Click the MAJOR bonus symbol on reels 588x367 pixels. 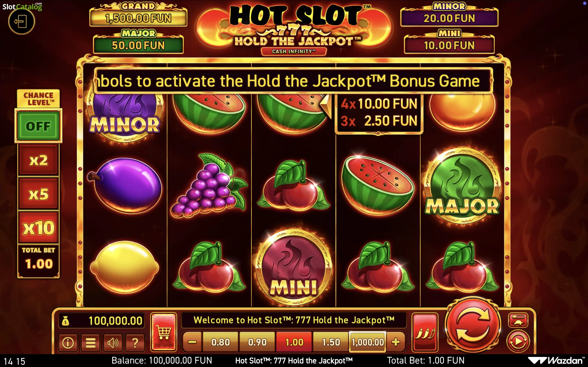point(462,186)
